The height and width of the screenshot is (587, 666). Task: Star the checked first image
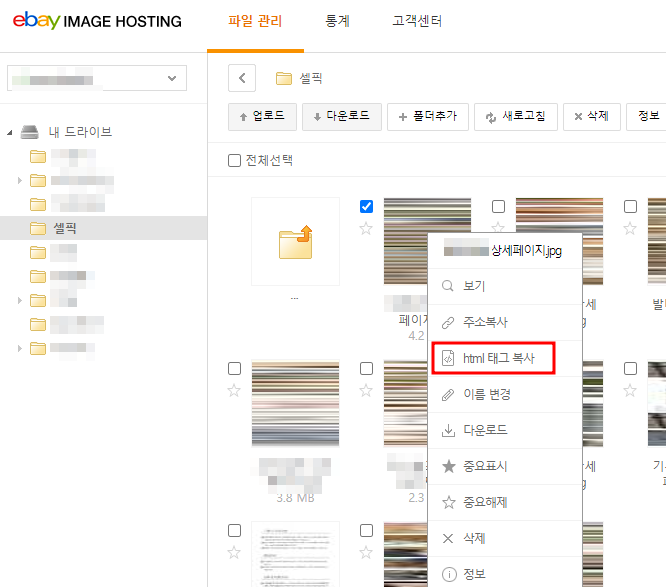click(366, 229)
